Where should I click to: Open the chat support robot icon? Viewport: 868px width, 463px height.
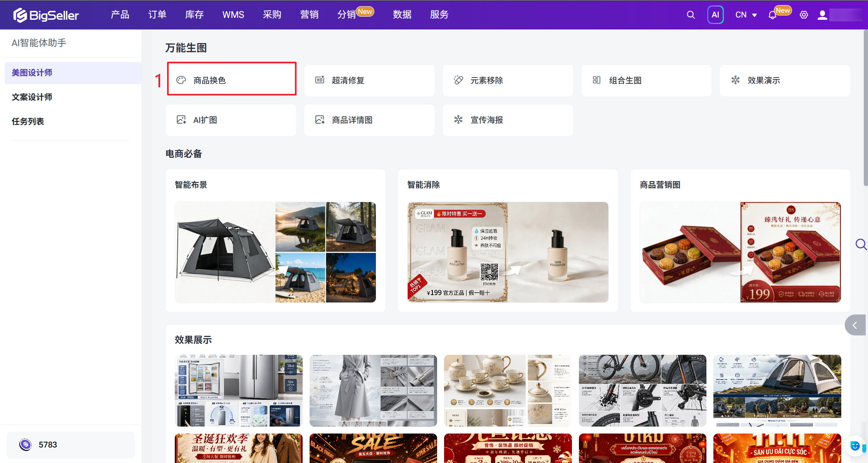855,446
